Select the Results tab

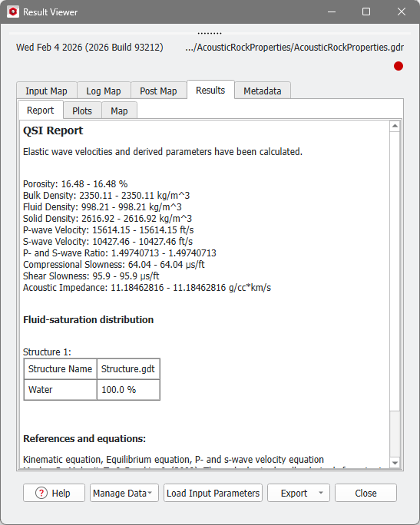(210, 90)
